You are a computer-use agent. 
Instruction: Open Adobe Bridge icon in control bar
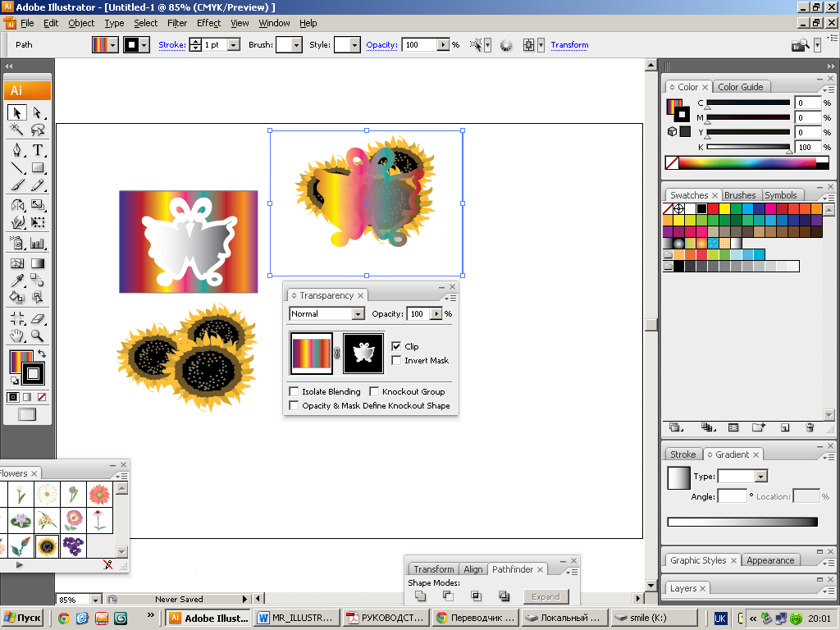[x=801, y=45]
